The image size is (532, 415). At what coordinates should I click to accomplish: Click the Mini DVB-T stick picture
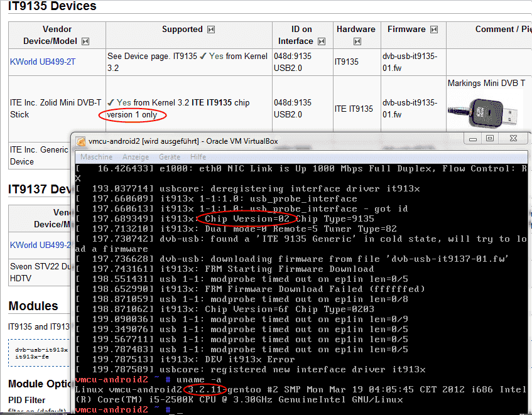pos(482,113)
